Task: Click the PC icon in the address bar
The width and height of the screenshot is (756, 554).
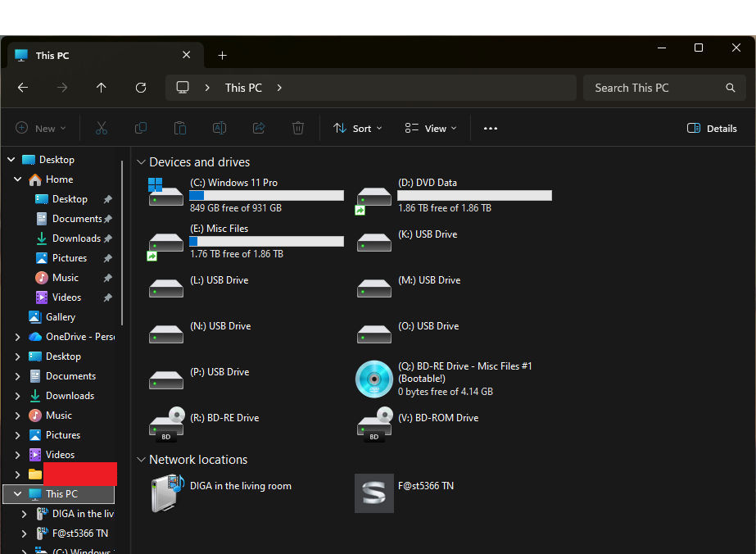Action: 183,88
